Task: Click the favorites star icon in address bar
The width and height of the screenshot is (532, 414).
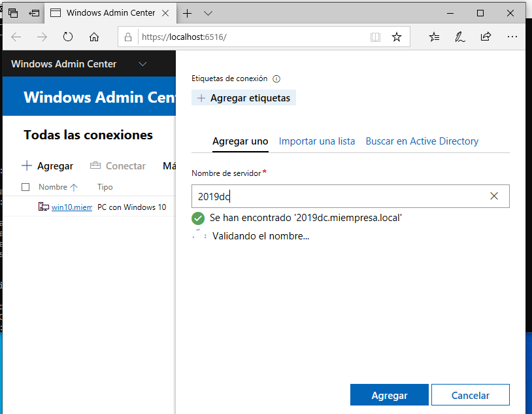Action: click(396, 37)
